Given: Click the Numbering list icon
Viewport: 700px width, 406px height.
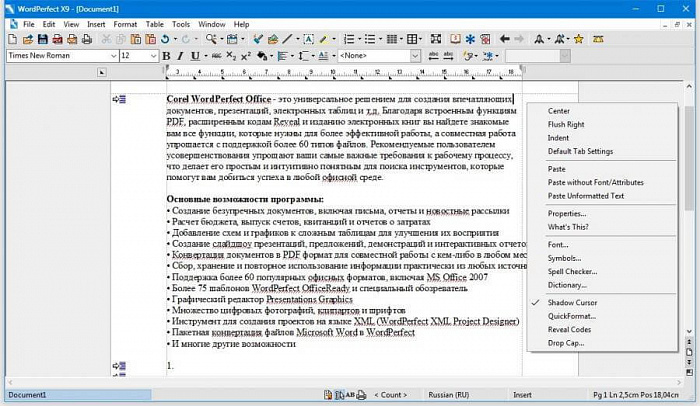Looking at the screenshot, I should tap(349, 39).
